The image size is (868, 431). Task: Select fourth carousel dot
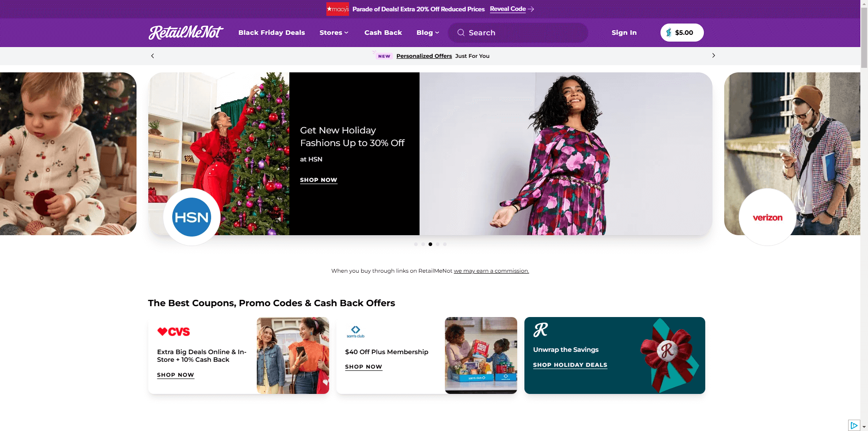pos(438,244)
